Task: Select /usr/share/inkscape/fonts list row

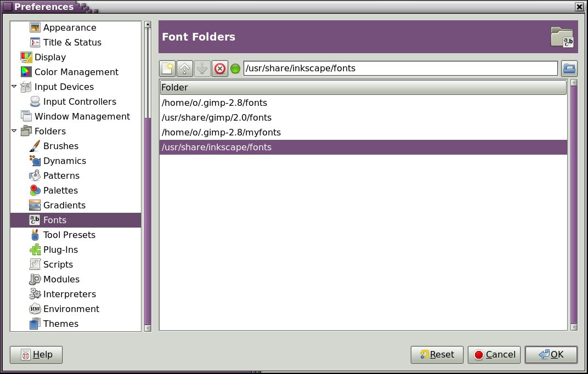Action: click(x=363, y=148)
